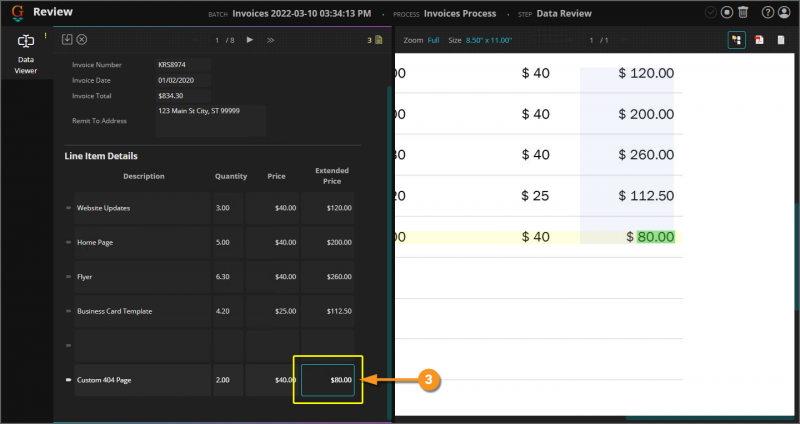Click the Size 8.50" x 11.00" value
Viewport: 800px width, 424px height.
click(x=488, y=40)
